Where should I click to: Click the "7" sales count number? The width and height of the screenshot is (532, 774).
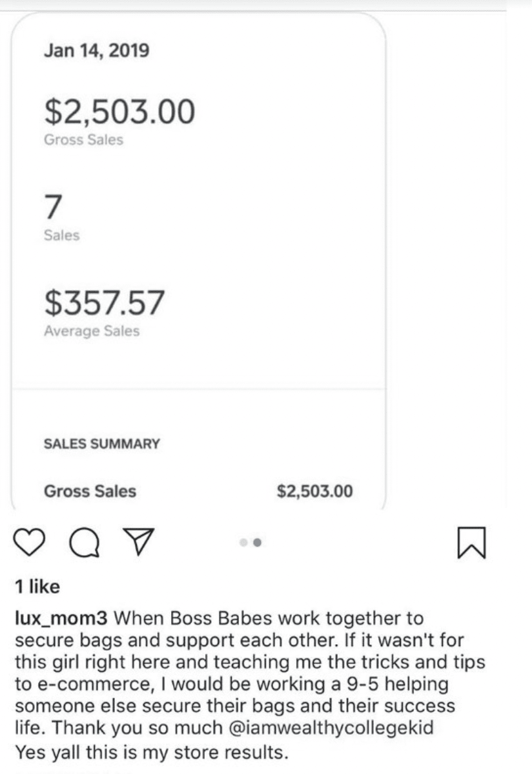[x=54, y=207]
